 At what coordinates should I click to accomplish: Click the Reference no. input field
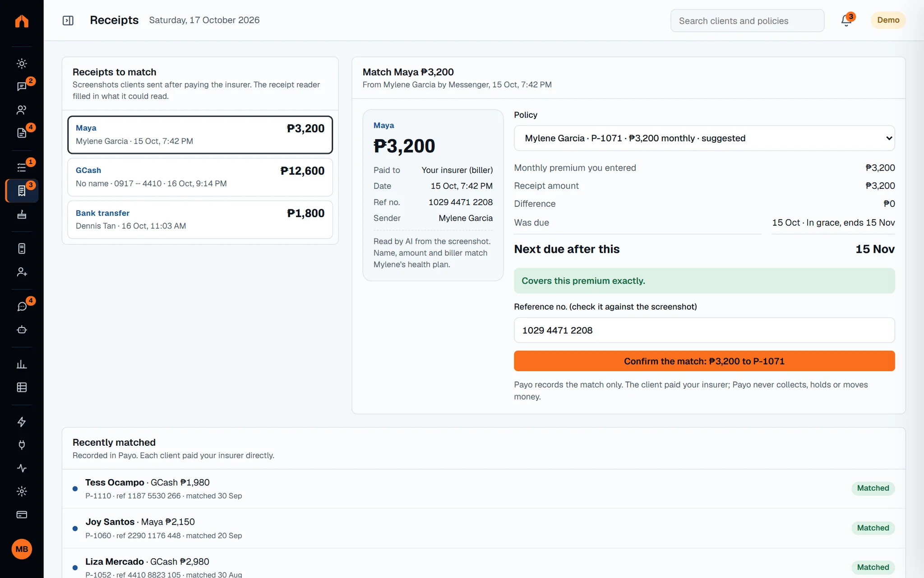(704, 330)
